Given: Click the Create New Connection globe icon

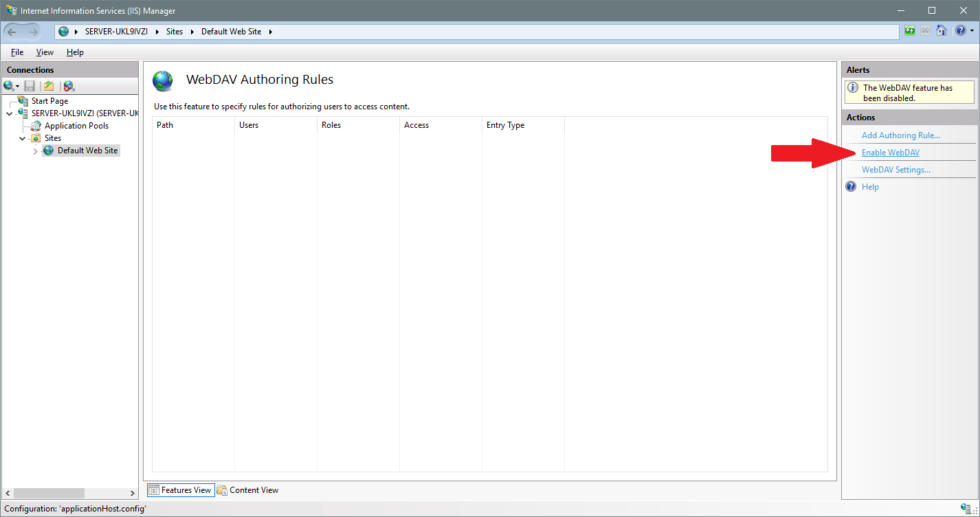Looking at the screenshot, I should click(9, 86).
